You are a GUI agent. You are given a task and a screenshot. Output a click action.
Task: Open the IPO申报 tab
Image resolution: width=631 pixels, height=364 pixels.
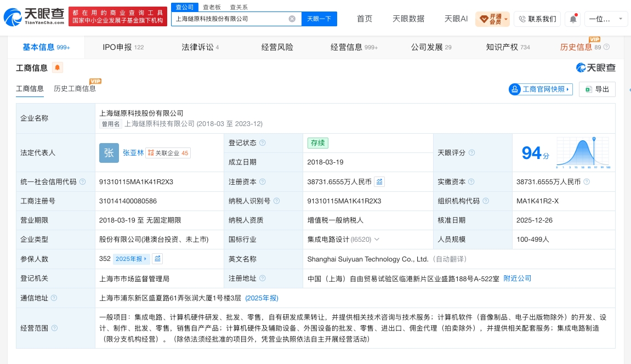pos(123,47)
